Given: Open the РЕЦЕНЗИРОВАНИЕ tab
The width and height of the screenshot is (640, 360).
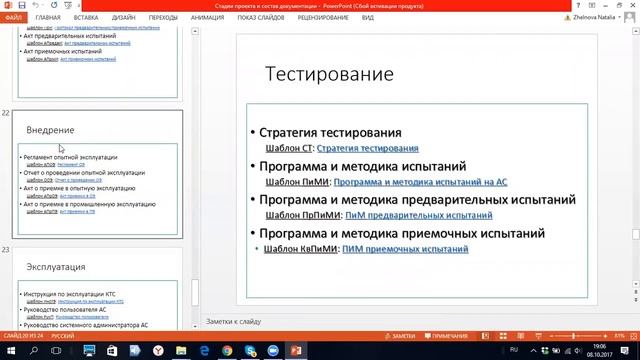Looking at the screenshot, I should click(323, 18).
